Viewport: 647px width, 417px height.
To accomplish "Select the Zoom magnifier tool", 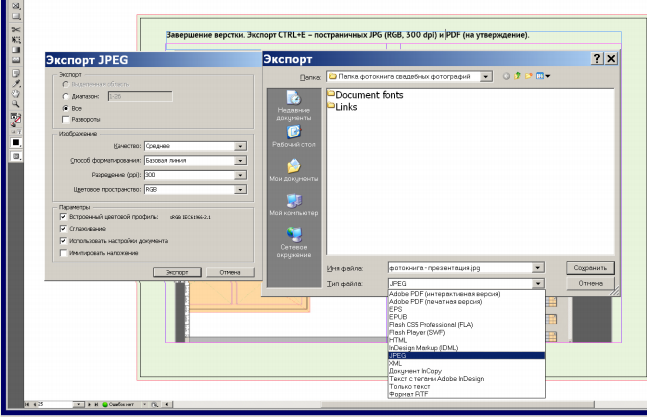I will pos(16,104).
